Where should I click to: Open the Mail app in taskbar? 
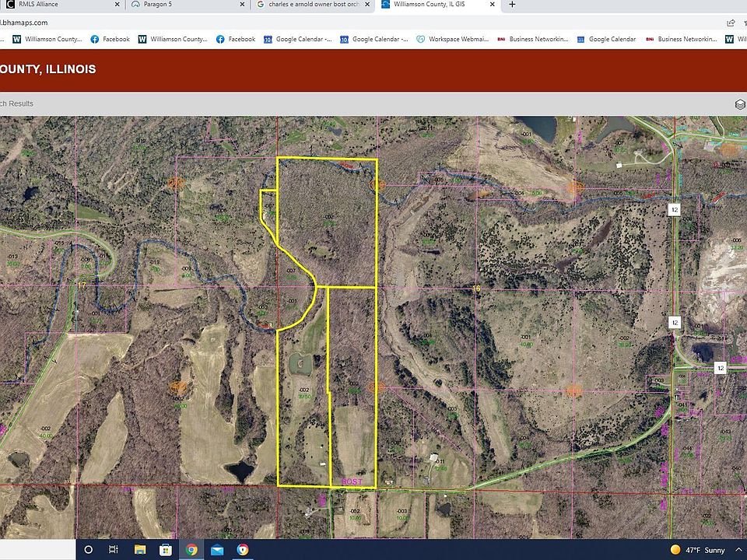(x=217, y=549)
